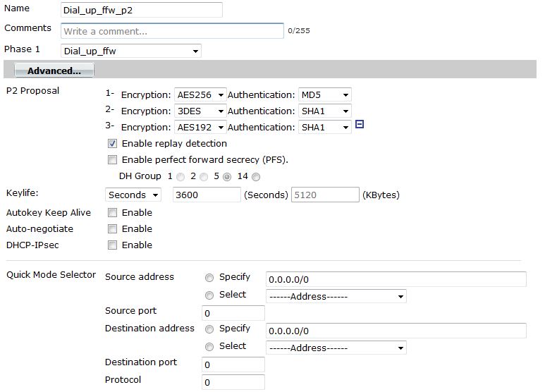Image resolution: width=557 pixels, height=392 pixels.
Task: Choose Specify for Source address
Action: [209, 278]
